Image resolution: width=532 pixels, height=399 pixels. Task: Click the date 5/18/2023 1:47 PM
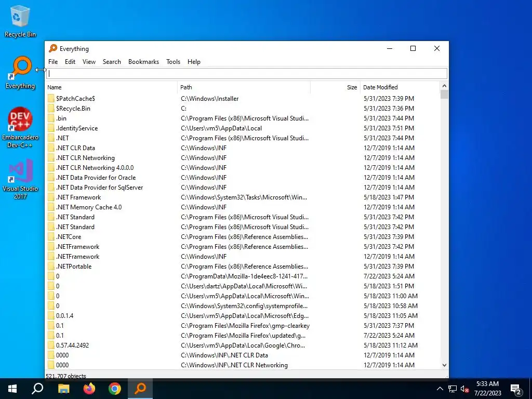tap(389, 197)
